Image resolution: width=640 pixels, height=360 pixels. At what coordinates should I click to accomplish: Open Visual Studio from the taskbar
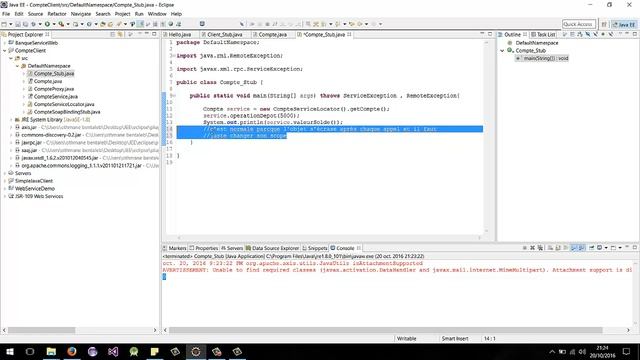[x=113, y=351]
